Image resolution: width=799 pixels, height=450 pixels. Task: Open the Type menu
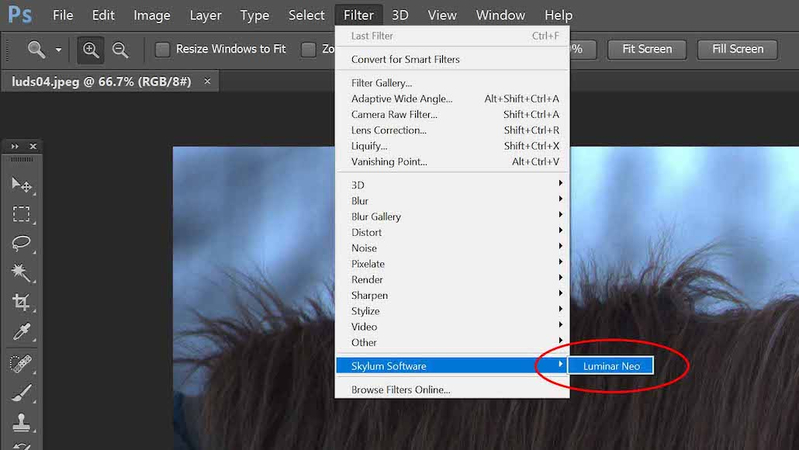[254, 15]
